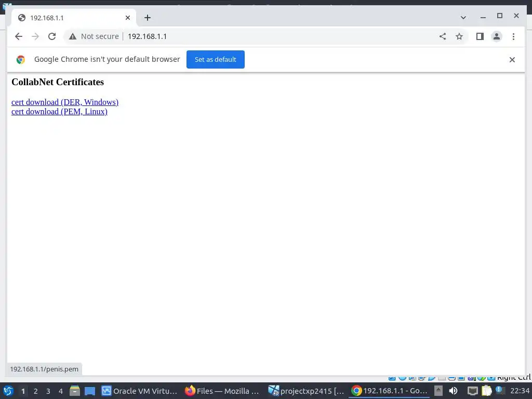The width and height of the screenshot is (532, 399).
Task: Minimize the Chrome window
Action: (483, 17)
